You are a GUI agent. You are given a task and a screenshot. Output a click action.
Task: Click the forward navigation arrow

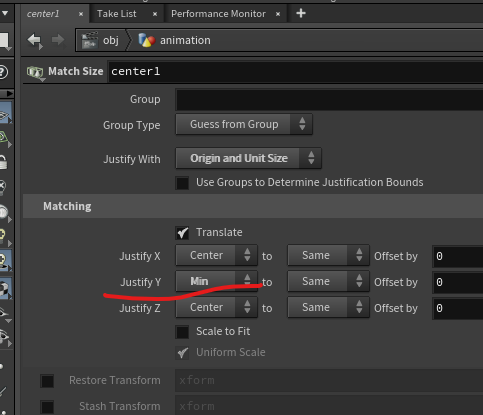click(x=58, y=40)
